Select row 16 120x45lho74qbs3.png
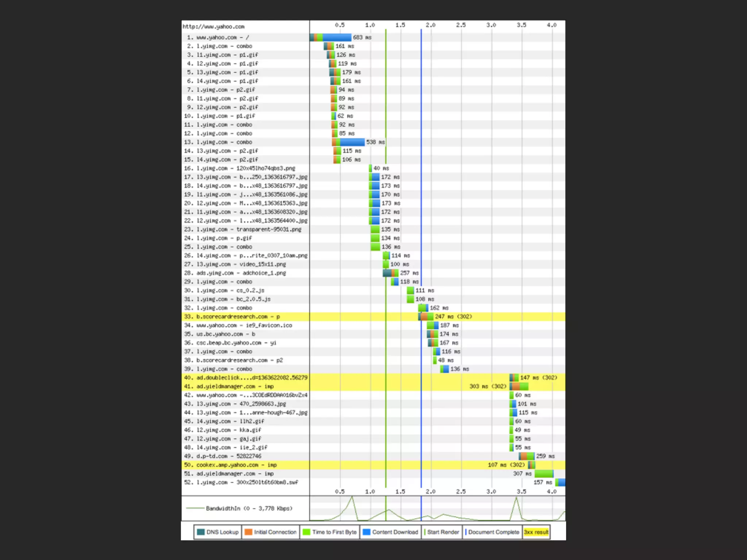This screenshot has height=560, width=747. pyautogui.click(x=373, y=168)
